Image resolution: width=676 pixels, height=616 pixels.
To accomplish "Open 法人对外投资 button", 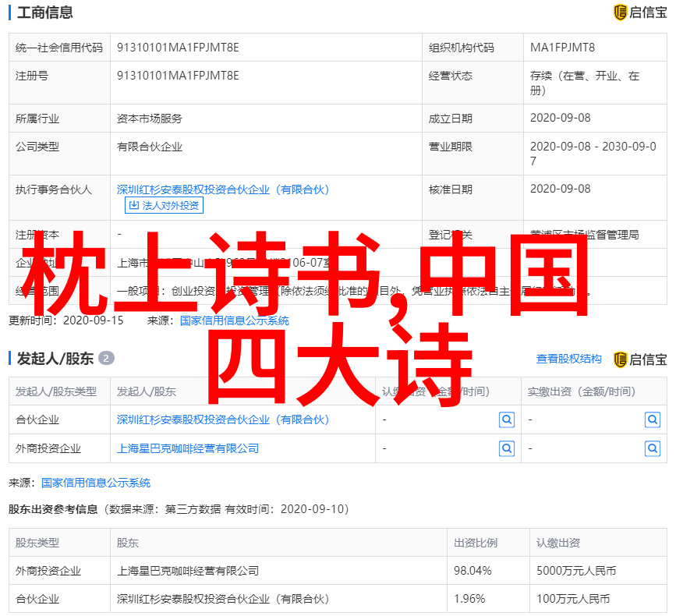I will click(x=164, y=205).
